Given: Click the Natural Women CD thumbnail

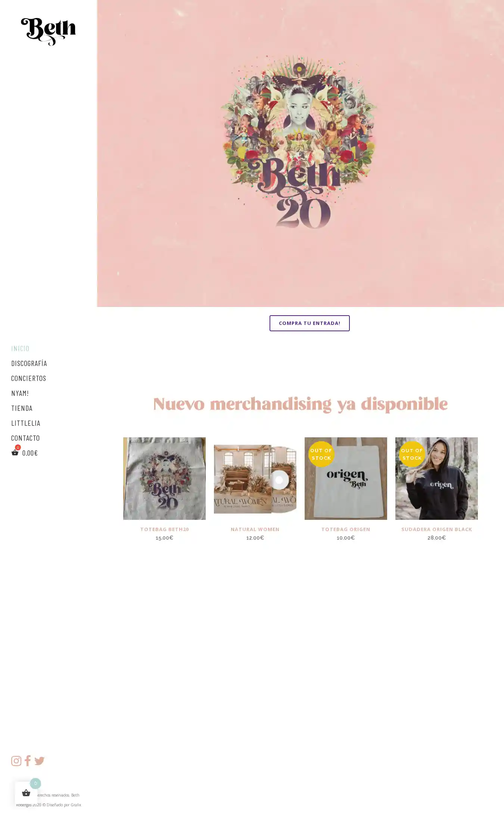Looking at the screenshot, I should point(255,478).
